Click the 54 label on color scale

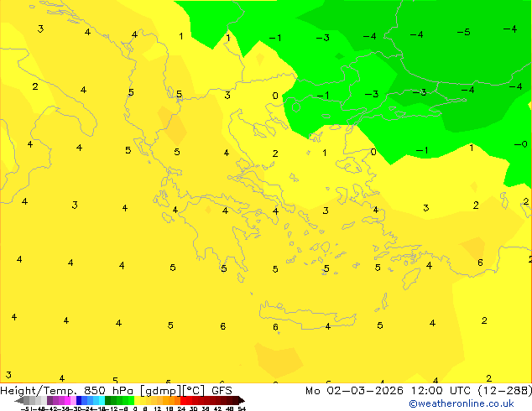tap(242, 408)
